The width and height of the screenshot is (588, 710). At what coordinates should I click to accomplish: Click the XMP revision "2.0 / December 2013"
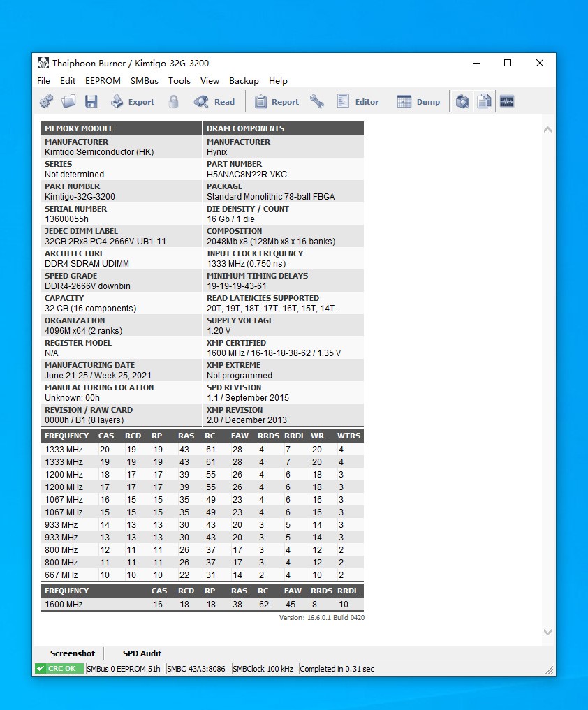point(247,420)
